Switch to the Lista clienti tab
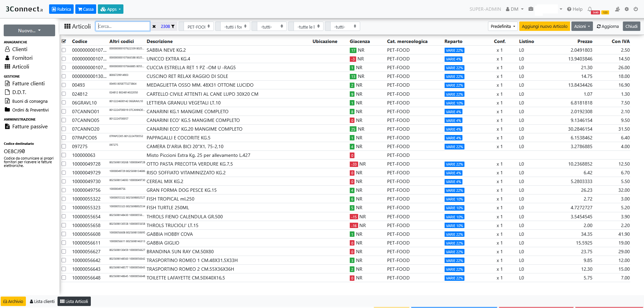Viewport: 644px width, 308px height. coord(42,301)
